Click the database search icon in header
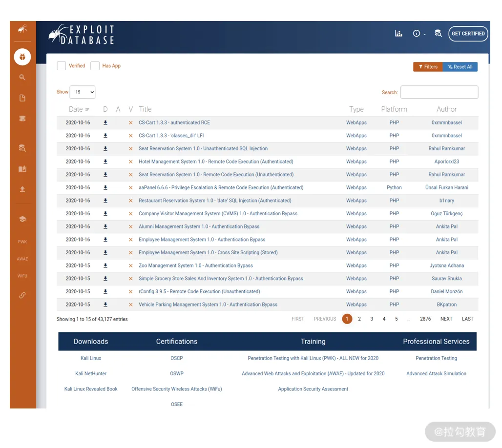502x448 pixels. pos(439,33)
